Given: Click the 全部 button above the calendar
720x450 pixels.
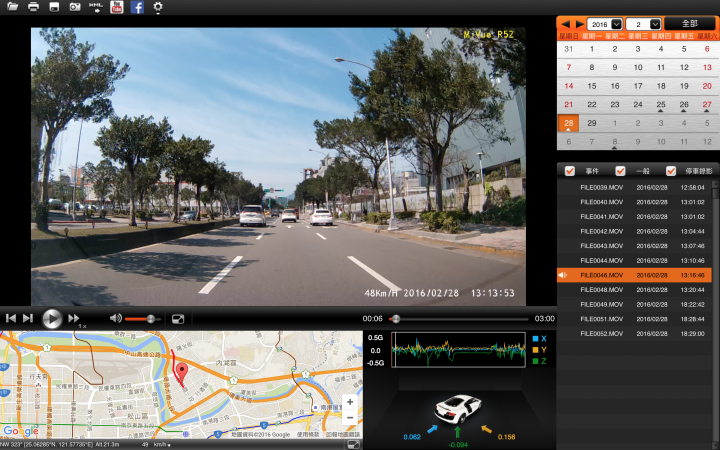Looking at the screenshot, I should (690, 24).
